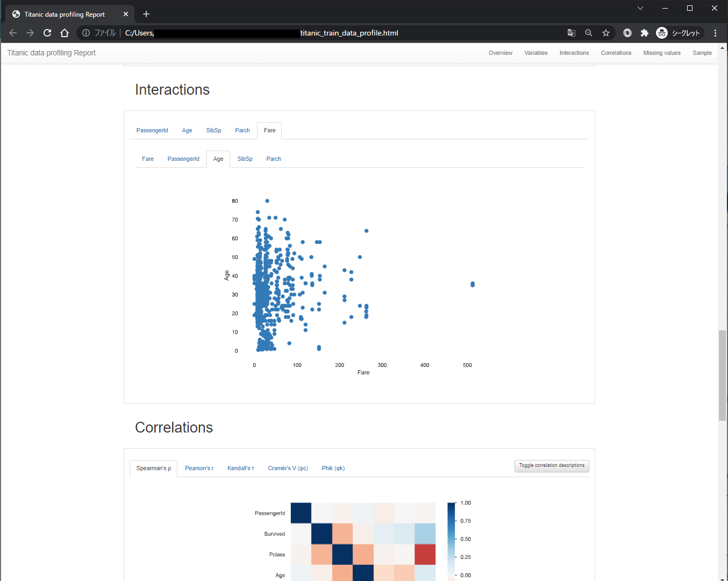Click the translate page icon

[572, 33]
